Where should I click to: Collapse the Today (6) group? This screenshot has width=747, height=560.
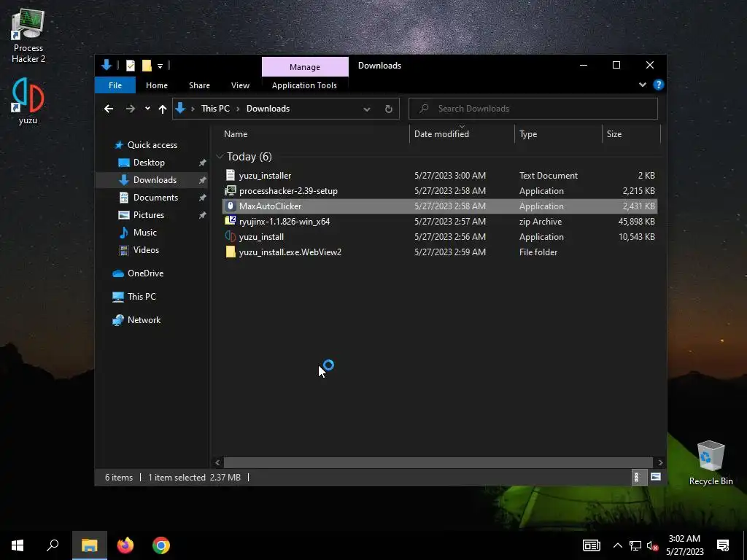pyautogui.click(x=220, y=157)
